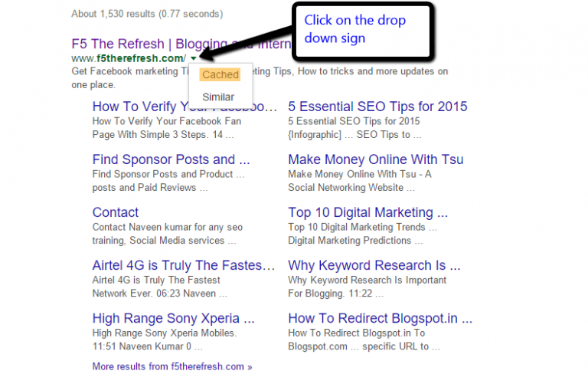
Task: Click the About 1,530 results stats text
Action: (x=147, y=14)
